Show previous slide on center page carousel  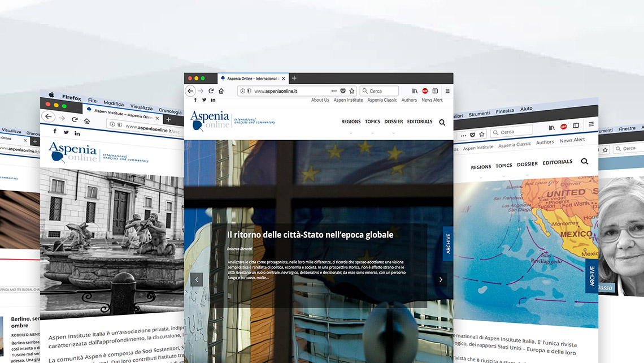coord(197,279)
